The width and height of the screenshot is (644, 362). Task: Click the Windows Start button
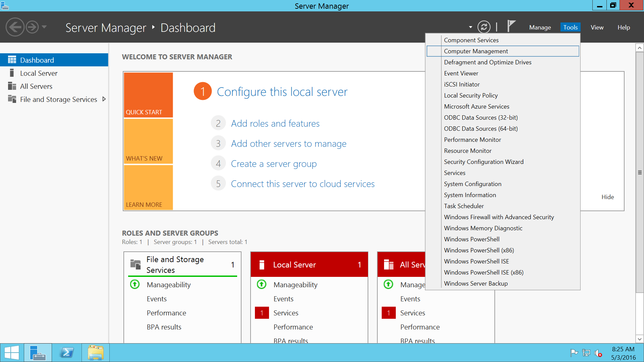click(x=12, y=353)
